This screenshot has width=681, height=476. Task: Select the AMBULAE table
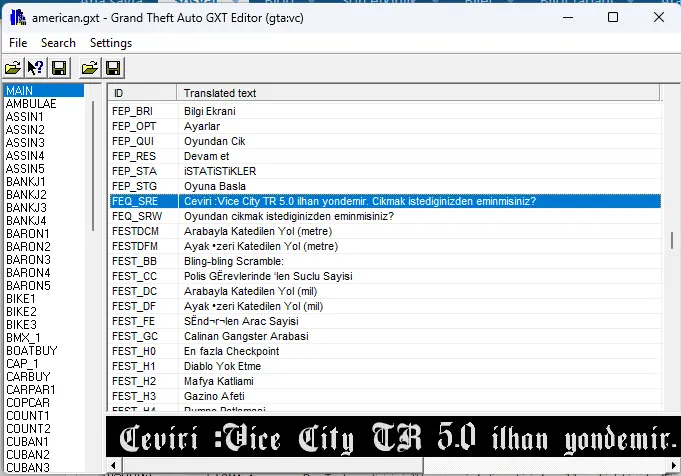tap(31, 103)
